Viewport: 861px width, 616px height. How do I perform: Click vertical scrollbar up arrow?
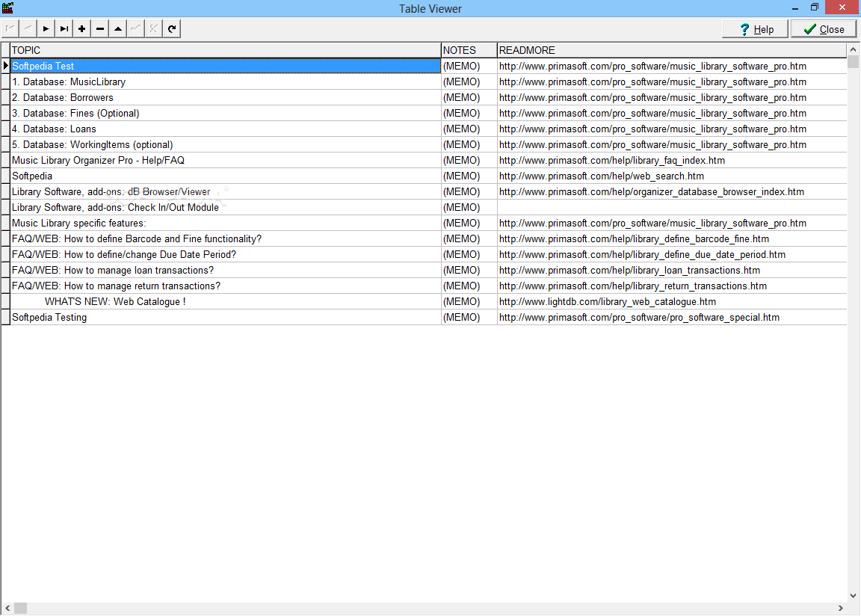point(853,49)
